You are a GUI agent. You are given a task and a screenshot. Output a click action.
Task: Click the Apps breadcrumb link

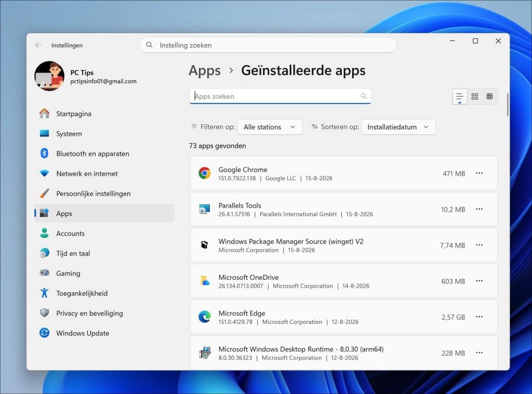tap(205, 71)
